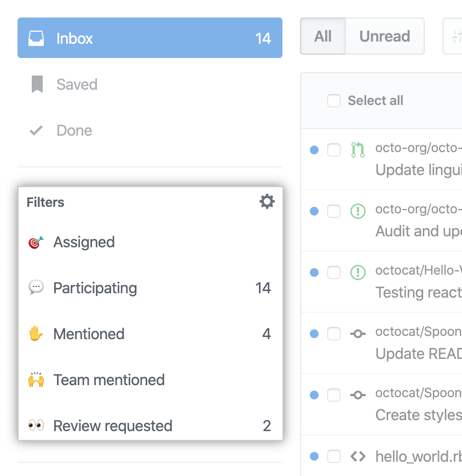Check the Select all checkbox

coord(334,101)
